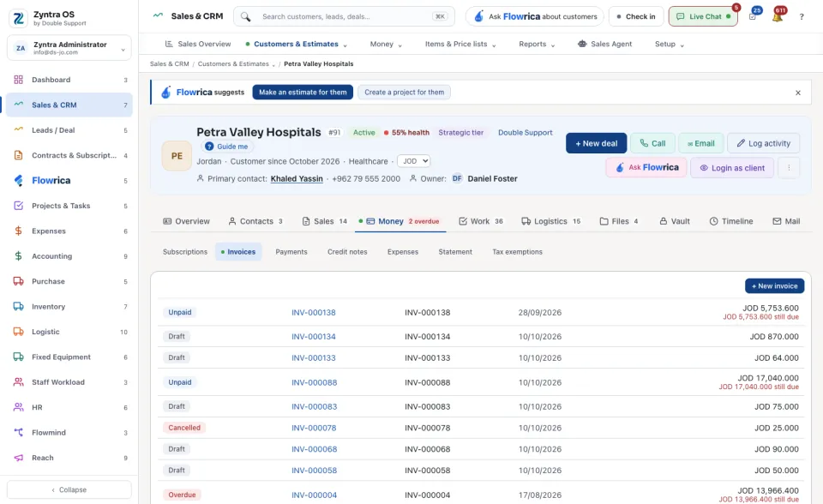Expand the Zyntra Administrator account menu

point(69,48)
